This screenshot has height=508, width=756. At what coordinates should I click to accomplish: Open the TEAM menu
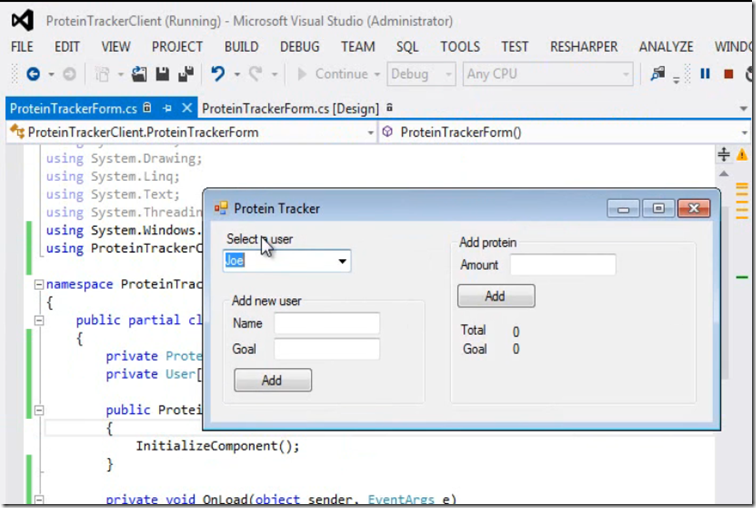click(358, 47)
